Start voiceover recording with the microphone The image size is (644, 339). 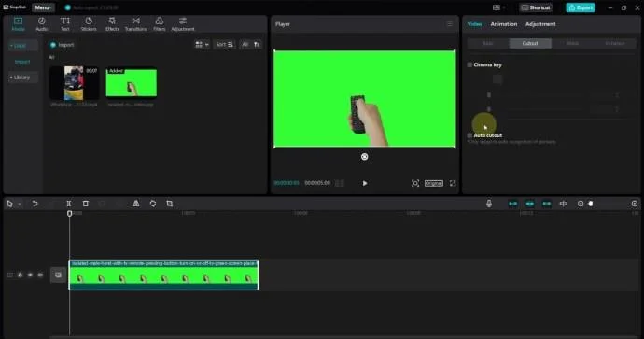pos(489,204)
